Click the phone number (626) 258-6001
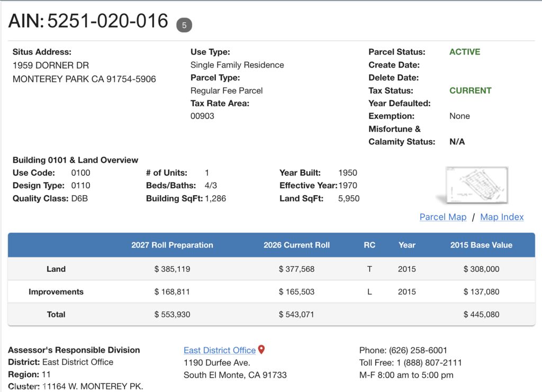Image resolution: width=542 pixels, height=392 pixels. 418,350
